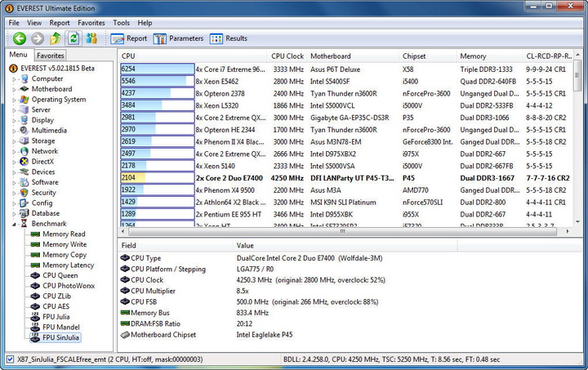
Task: Click the Operating System Windows icon
Action: (x=24, y=100)
